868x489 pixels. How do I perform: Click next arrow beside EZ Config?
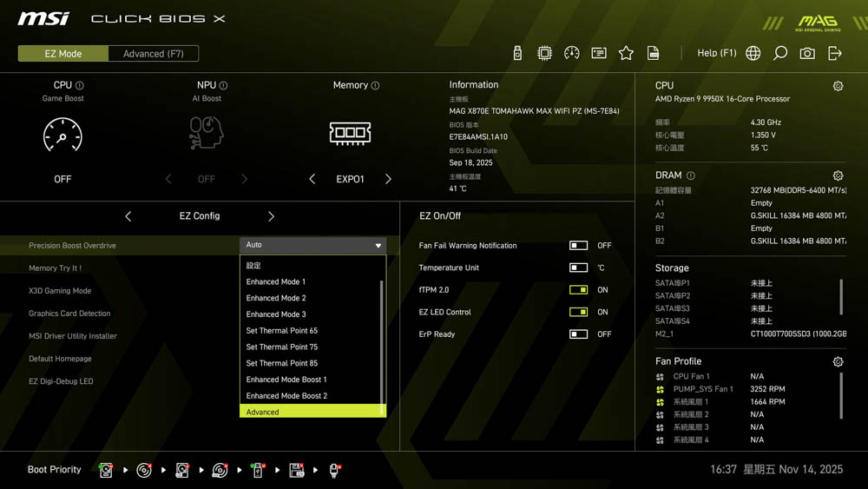click(271, 216)
